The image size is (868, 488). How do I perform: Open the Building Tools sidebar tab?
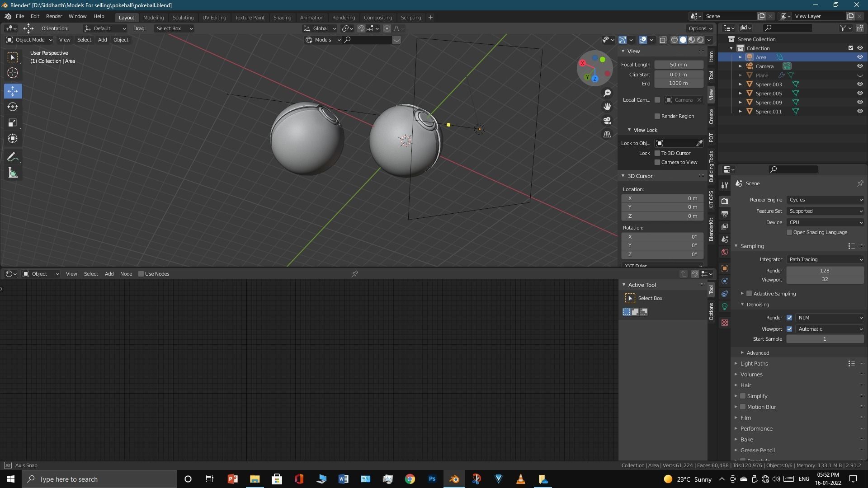pos(711,167)
